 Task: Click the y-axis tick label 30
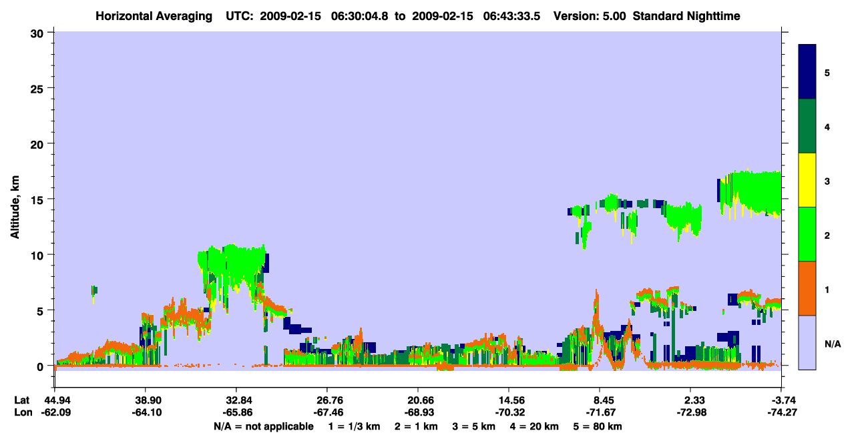[39, 32]
